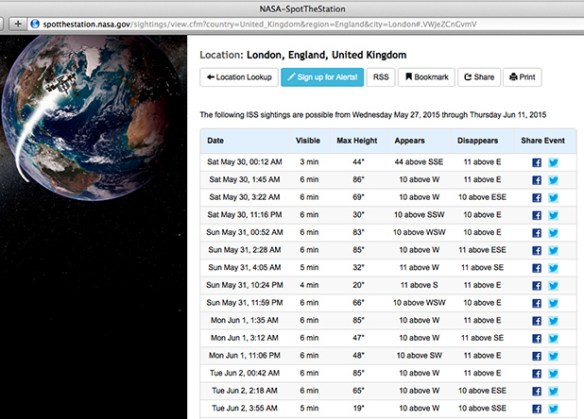The image size is (584, 419).
Task: Share Tue Jun 2, 3:55 AM sighting on Facebook
Action: [x=537, y=409]
